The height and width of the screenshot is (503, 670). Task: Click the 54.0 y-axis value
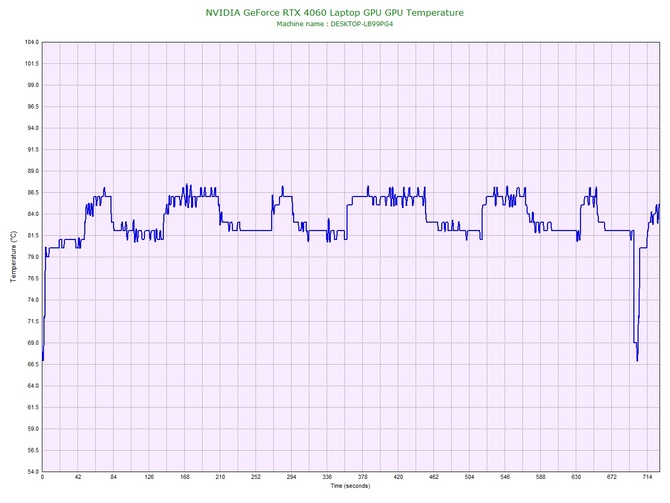coord(32,472)
